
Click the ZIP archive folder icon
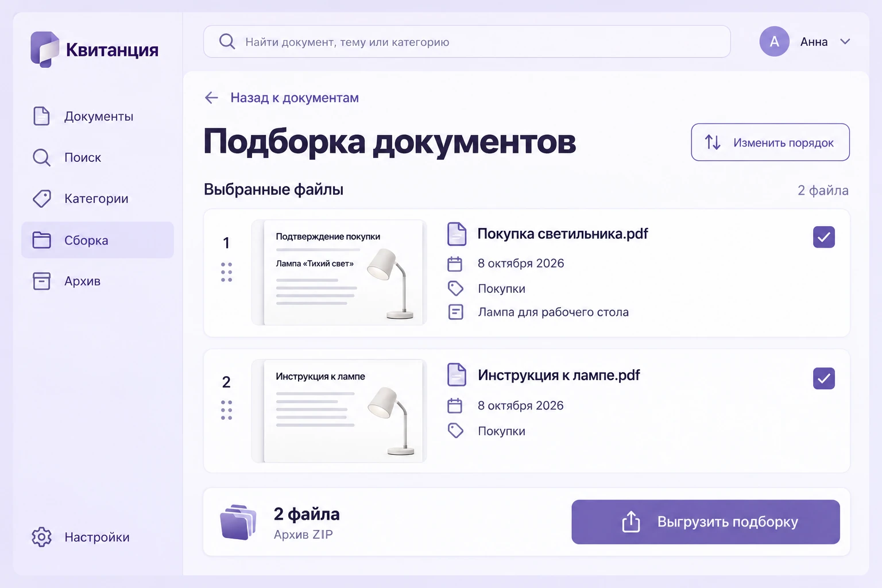(238, 522)
